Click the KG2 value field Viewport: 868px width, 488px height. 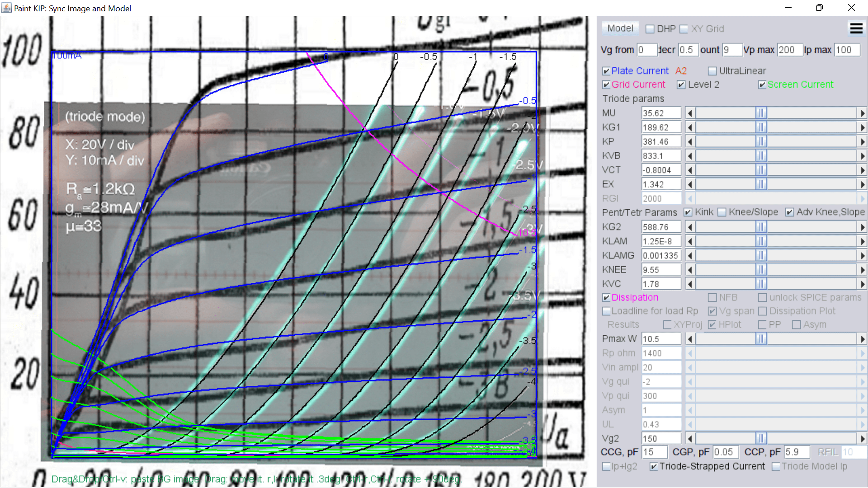[x=661, y=227]
